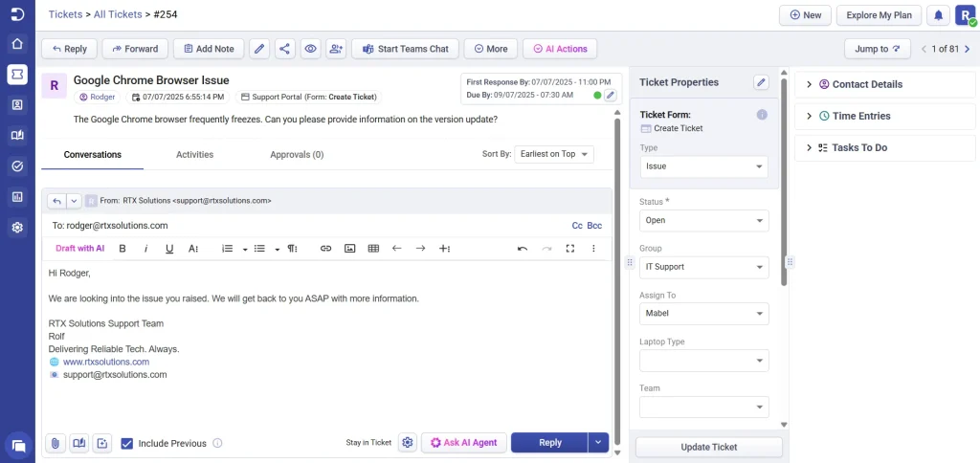Insert a bulleted list
The height and width of the screenshot is (463, 980).
(x=260, y=248)
